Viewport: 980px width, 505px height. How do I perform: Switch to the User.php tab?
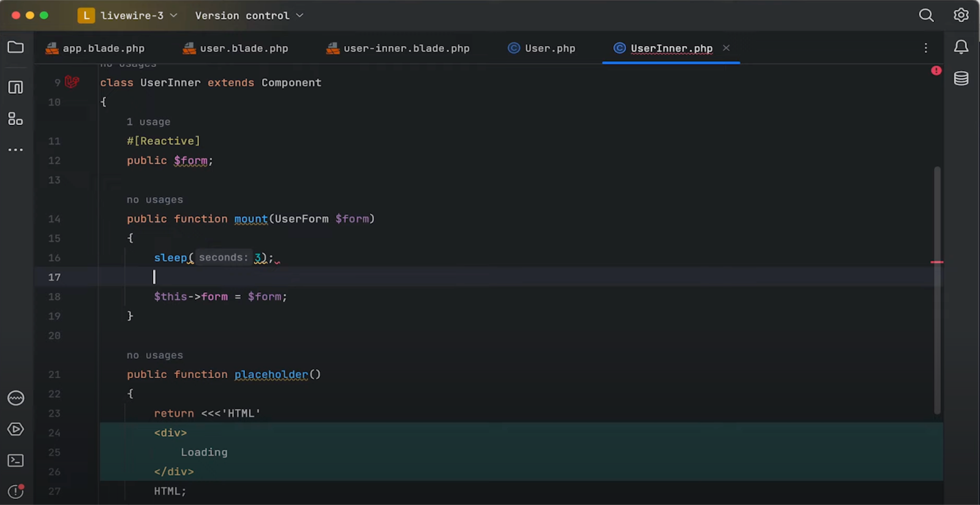tap(541, 48)
